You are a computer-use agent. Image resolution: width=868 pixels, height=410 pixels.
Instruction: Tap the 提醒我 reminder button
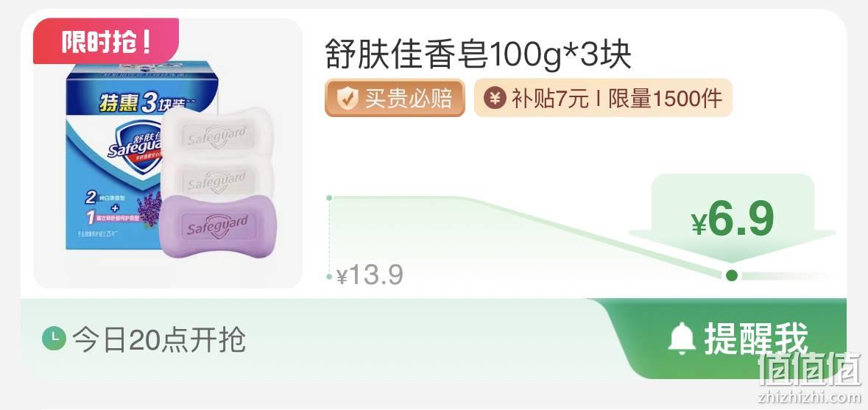[725, 339]
